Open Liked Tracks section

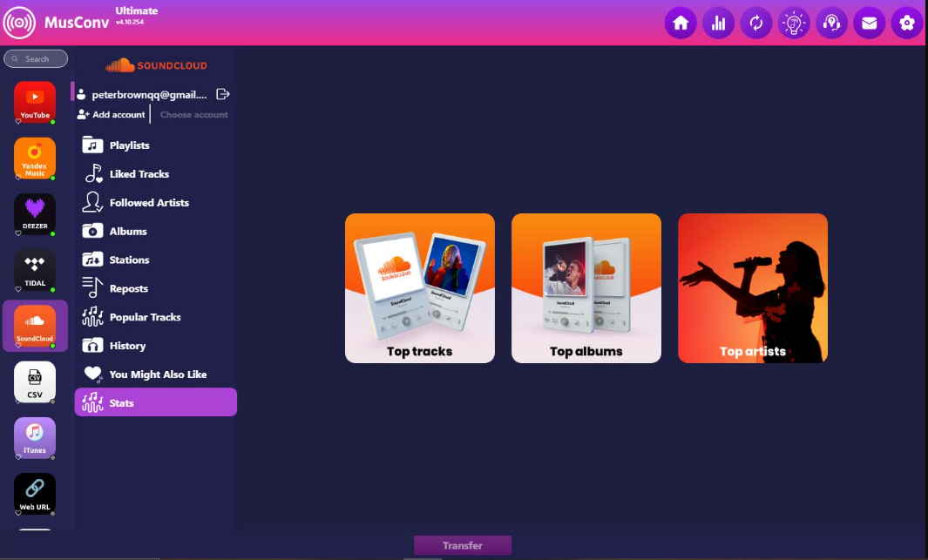coord(156,174)
